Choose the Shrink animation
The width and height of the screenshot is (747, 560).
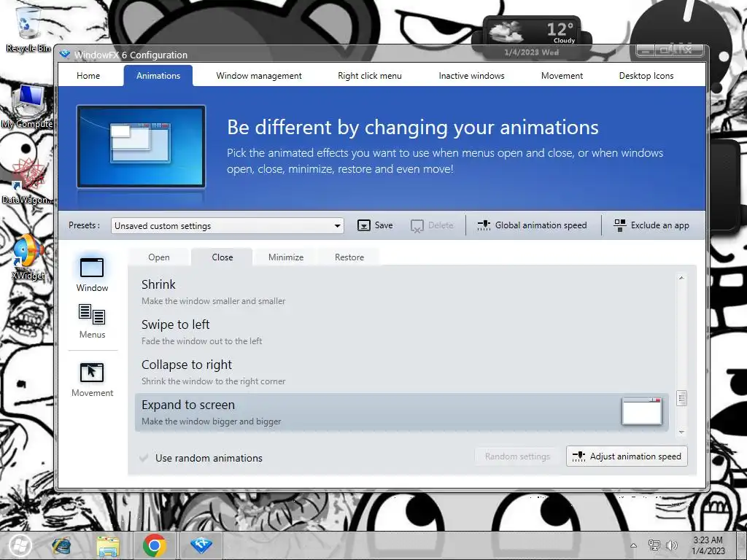click(x=402, y=292)
